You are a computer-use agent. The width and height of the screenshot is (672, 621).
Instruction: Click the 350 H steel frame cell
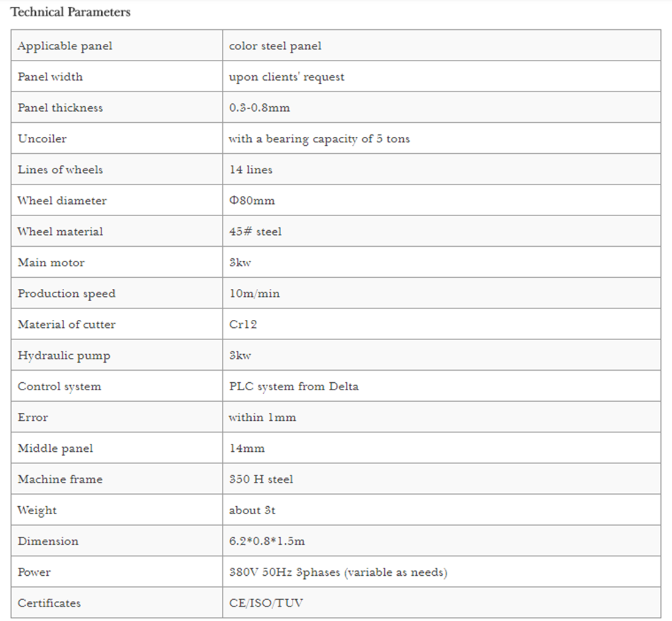[442, 479]
